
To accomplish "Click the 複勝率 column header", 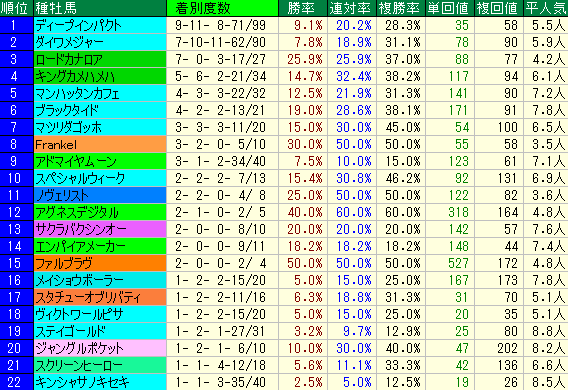I will (x=401, y=8).
